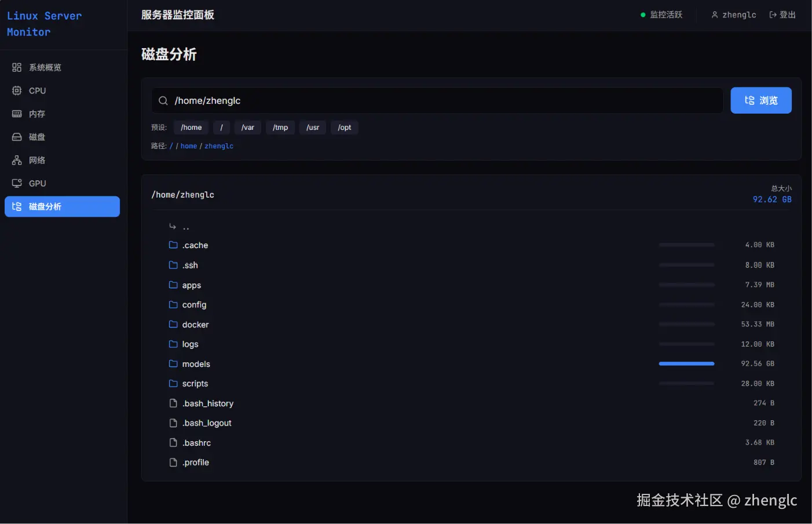Click the logs folder icon

click(x=173, y=344)
